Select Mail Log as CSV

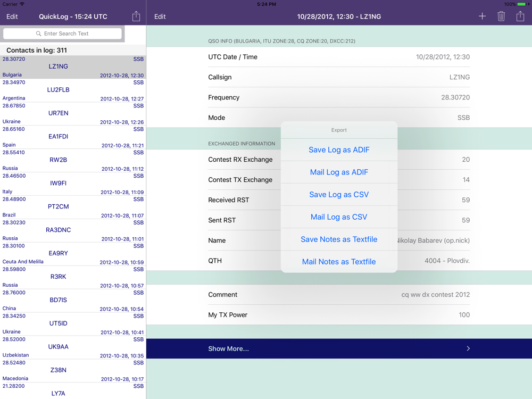[339, 217]
